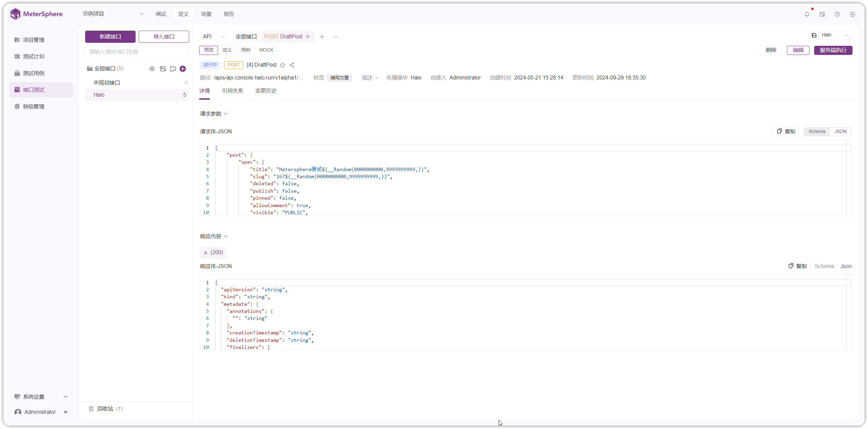Copy the response body JSON

(x=797, y=266)
